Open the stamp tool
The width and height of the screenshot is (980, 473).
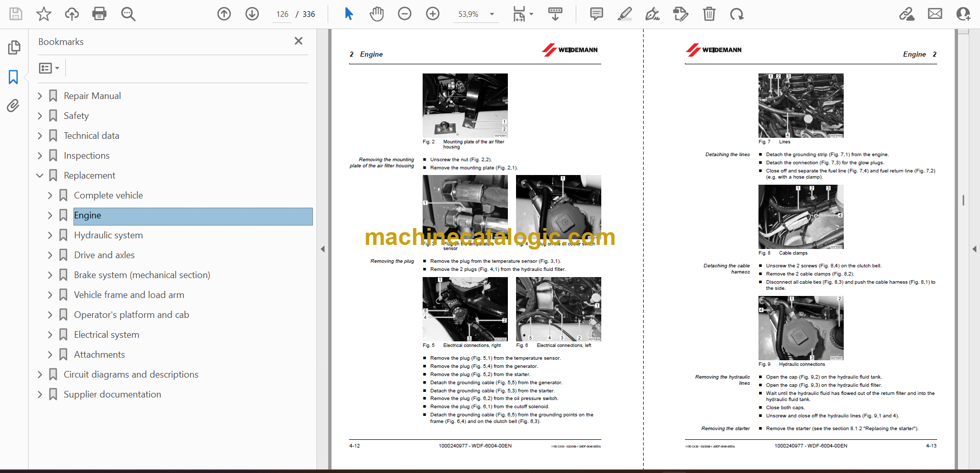click(680, 14)
